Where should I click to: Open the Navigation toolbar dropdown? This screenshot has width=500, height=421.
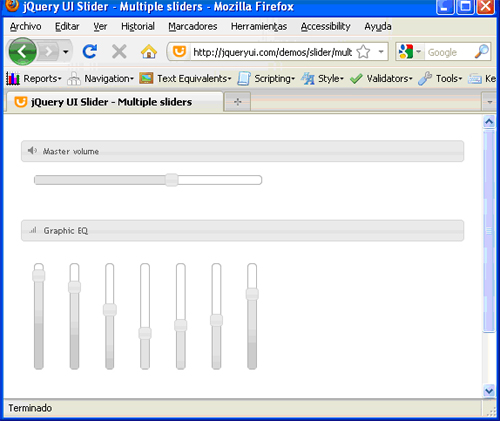tap(109, 79)
